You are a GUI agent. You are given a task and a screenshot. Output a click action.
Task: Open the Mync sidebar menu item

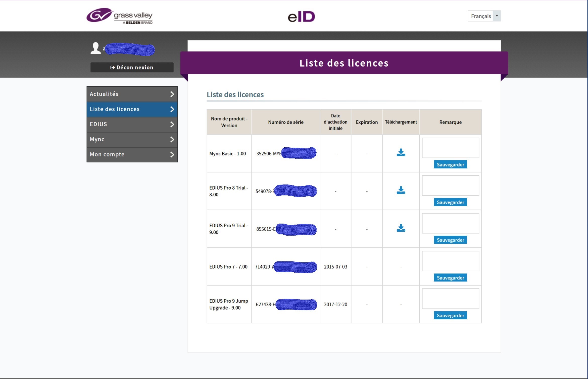pos(132,139)
